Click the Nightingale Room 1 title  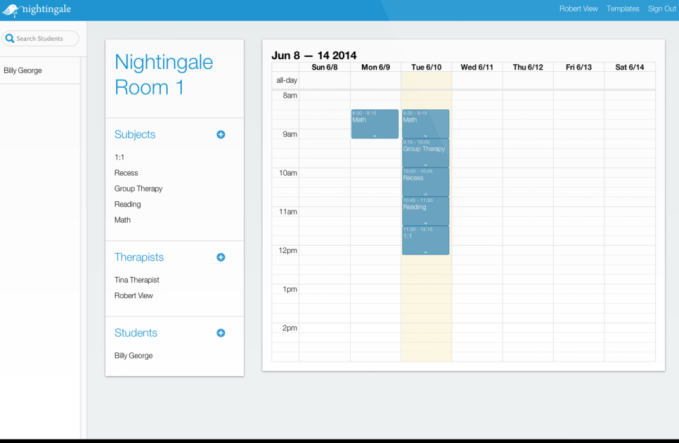[164, 74]
